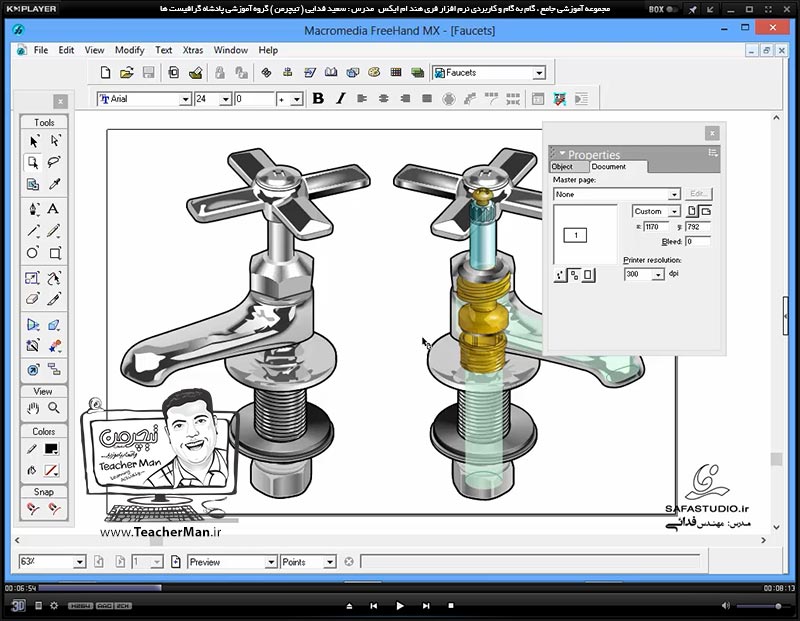The height and width of the screenshot is (621, 800).
Task: Toggle KMPlayer 3D mode button
Action: pyautogui.click(x=18, y=606)
